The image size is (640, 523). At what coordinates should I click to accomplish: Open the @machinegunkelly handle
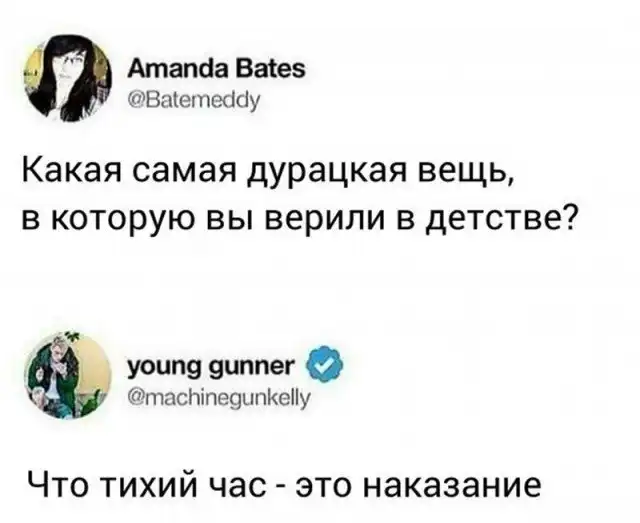(x=220, y=397)
